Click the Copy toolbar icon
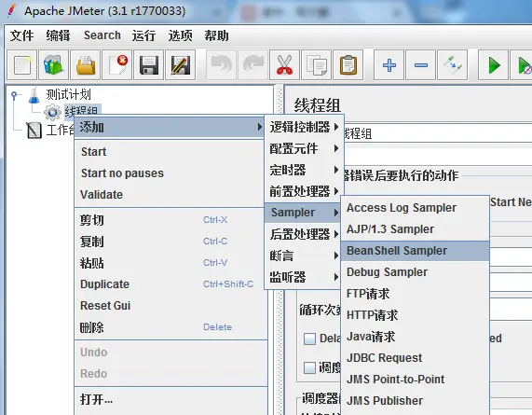Image resolution: width=532 pixels, height=415 pixels. [x=317, y=65]
